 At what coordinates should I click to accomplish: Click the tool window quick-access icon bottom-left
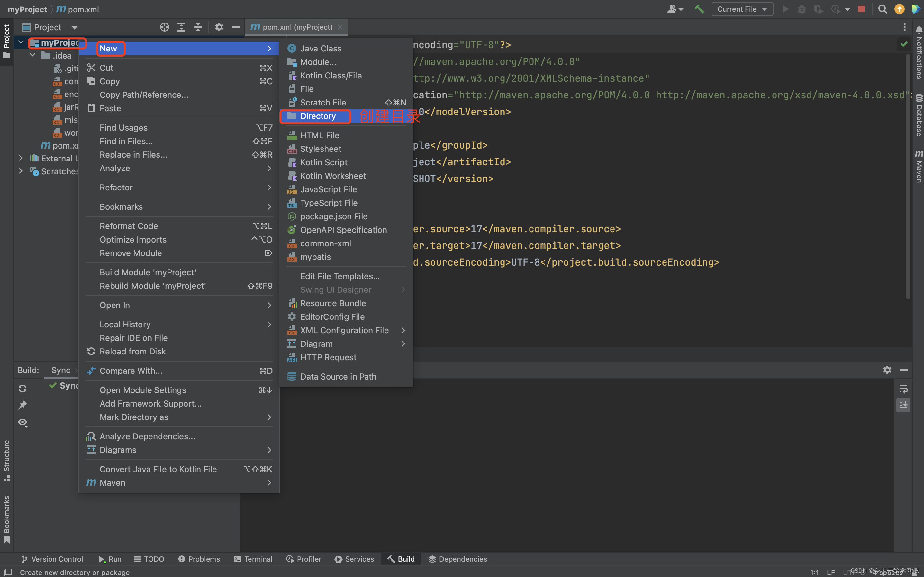[8, 572]
